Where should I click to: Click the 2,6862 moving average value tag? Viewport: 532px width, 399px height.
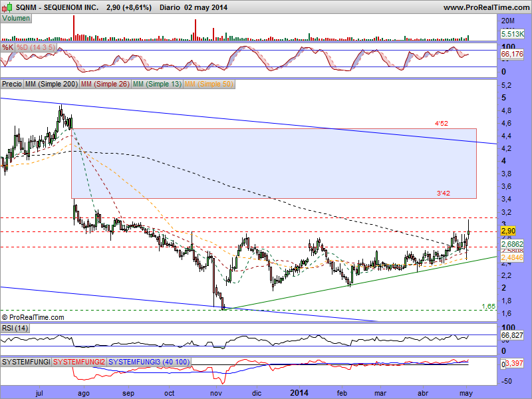click(512, 244)
